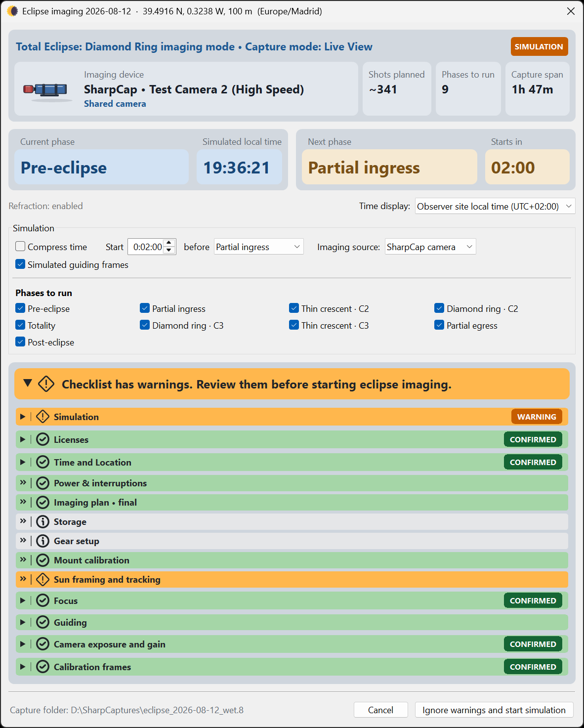
Task: Click the Camera exposure and gain checkmark icon
Action: pos(43,644)
